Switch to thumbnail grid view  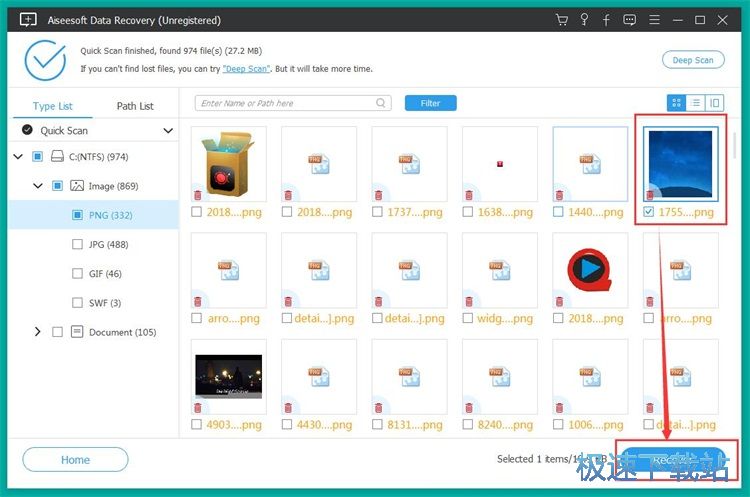[x=676, y=103]
